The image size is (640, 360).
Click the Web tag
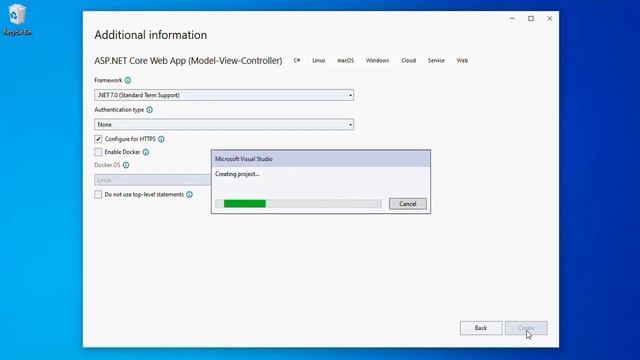tap(462, 60)
